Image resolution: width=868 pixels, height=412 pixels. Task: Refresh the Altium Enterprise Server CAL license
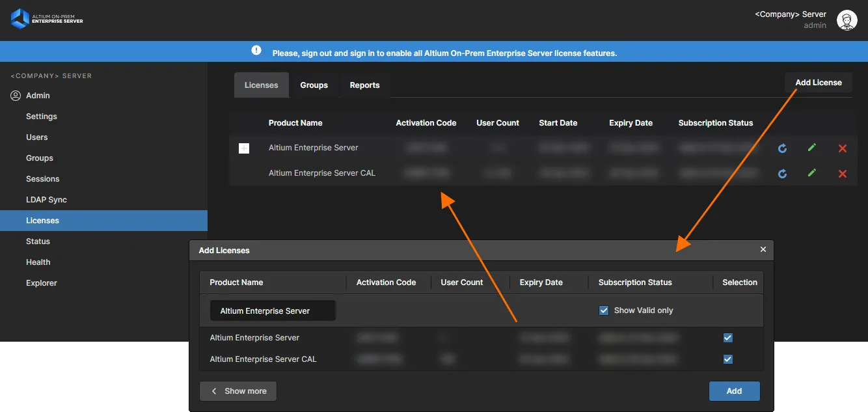[x=782, y=174]
